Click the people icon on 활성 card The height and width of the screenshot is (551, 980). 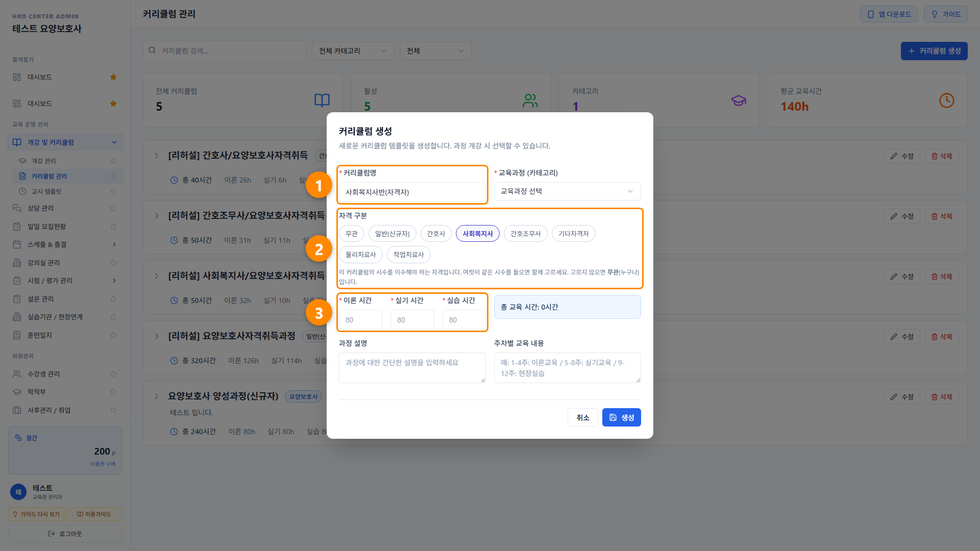(x=530, y=100)
